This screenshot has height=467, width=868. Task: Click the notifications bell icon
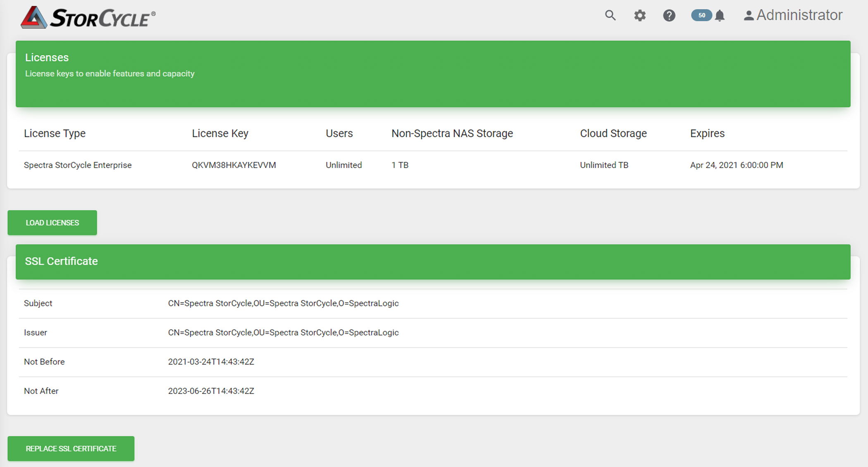click(720, 16)
